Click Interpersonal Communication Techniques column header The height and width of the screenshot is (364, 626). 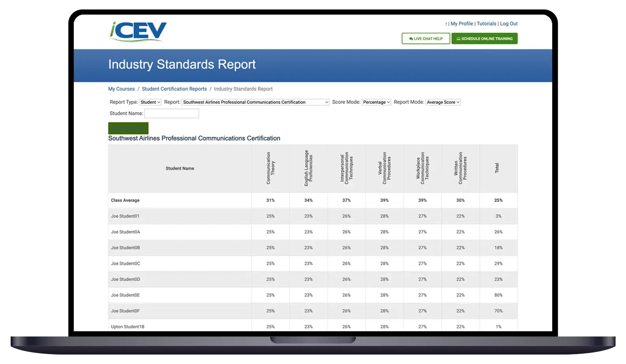click(346, 168)
